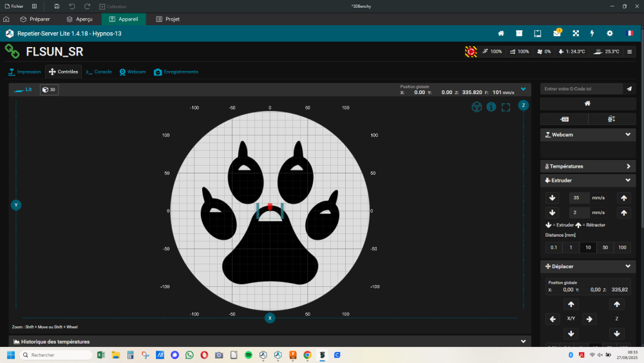The height and width of the screenshot is (363, 644).
Task: Open the Fichier menu
Action: pos(14,6)
